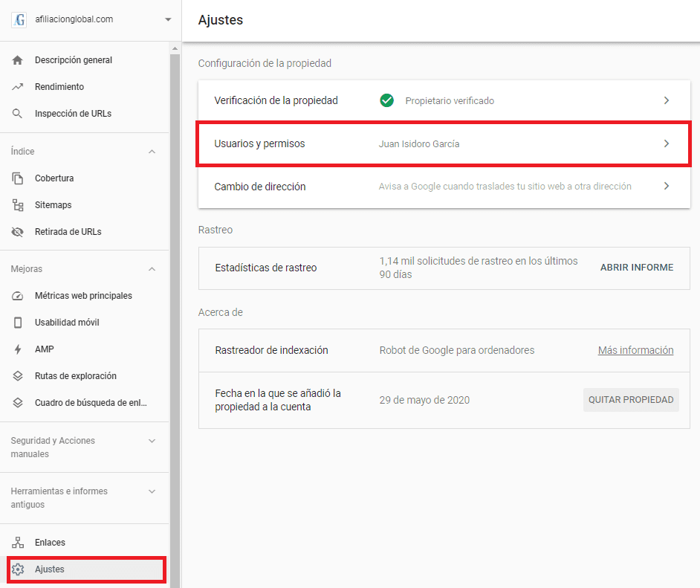Click the Retirada de URLs crossed-eye icon
The height and width of the screenshot is (588, 700).
coord(17,232)
